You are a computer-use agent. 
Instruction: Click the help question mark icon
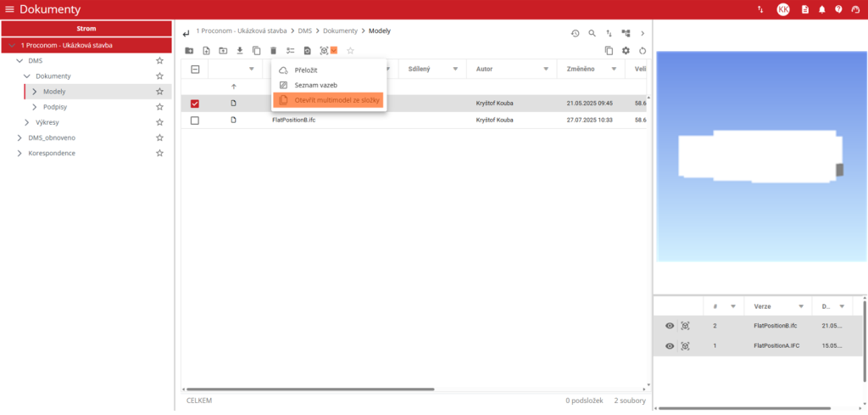837,9
